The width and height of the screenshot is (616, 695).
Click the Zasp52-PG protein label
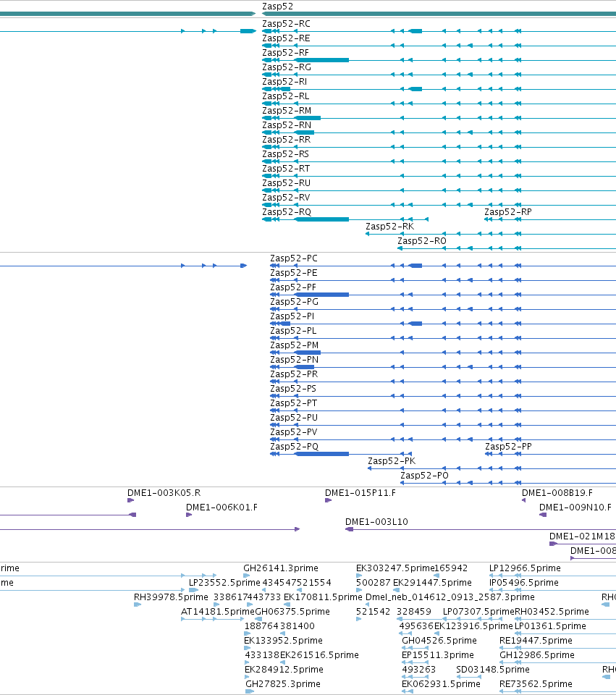(295, 302)
